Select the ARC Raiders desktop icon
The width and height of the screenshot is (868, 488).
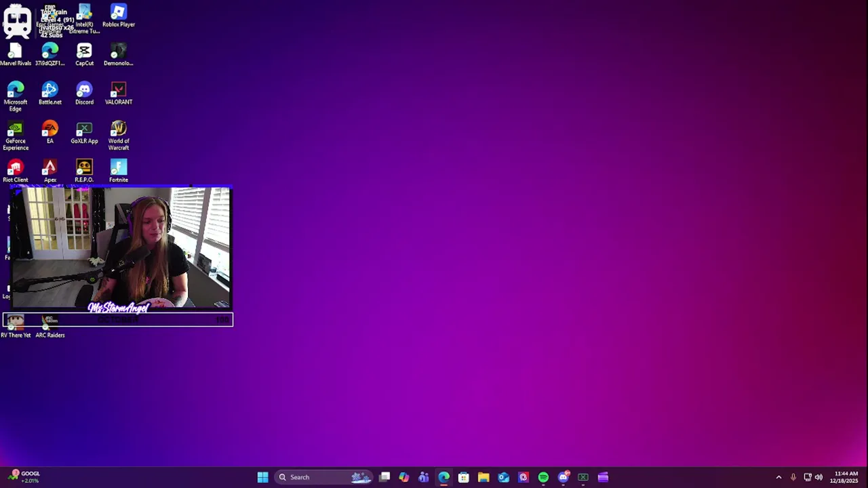tap(50, 327)
